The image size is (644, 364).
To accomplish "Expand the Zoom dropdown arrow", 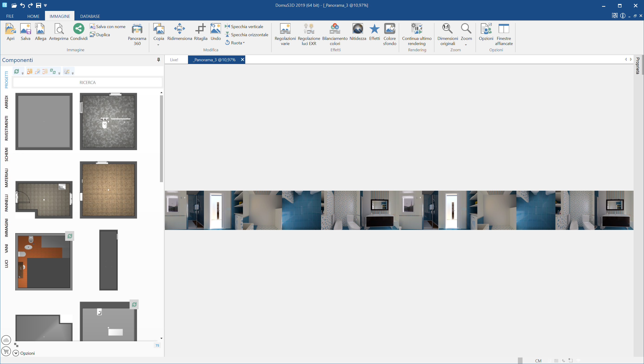I will (466, 45).
